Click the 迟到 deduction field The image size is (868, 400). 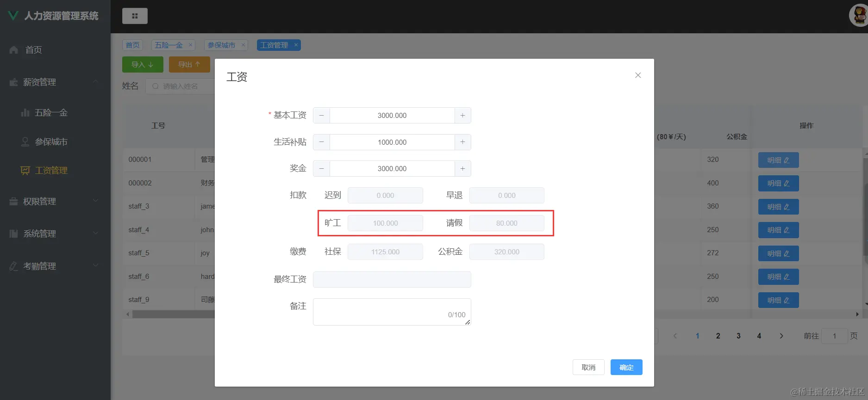[x=385, y=195]
